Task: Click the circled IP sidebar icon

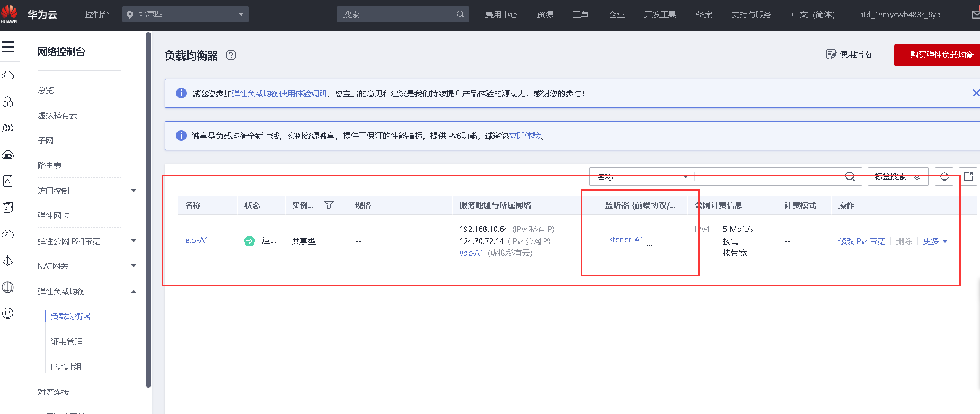Action: (x=8, y=313)
